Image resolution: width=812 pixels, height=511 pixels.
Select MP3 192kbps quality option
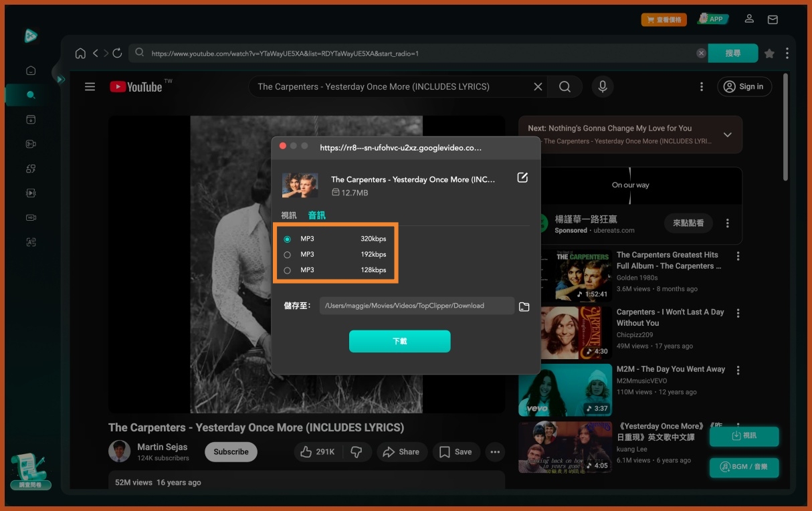coord(288,255)
